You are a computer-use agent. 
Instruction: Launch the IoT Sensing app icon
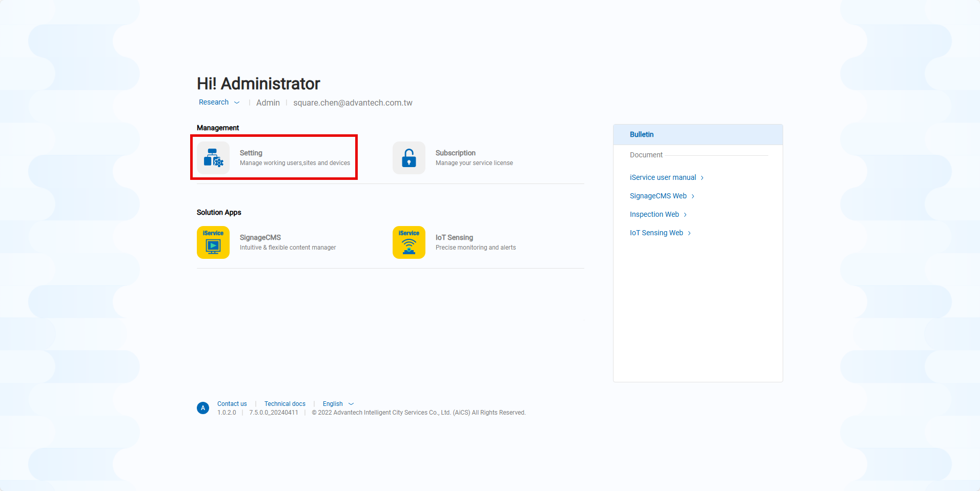point(409,242)
